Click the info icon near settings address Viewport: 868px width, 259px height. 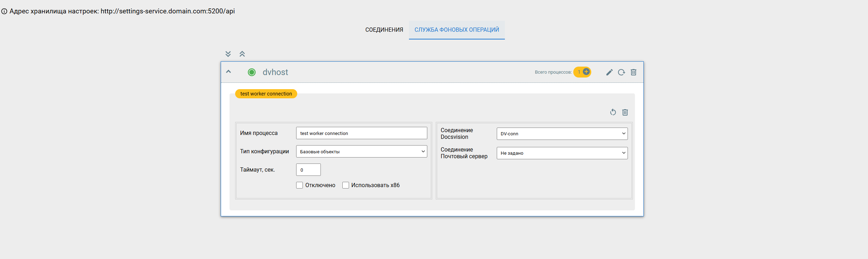(4, 11)
